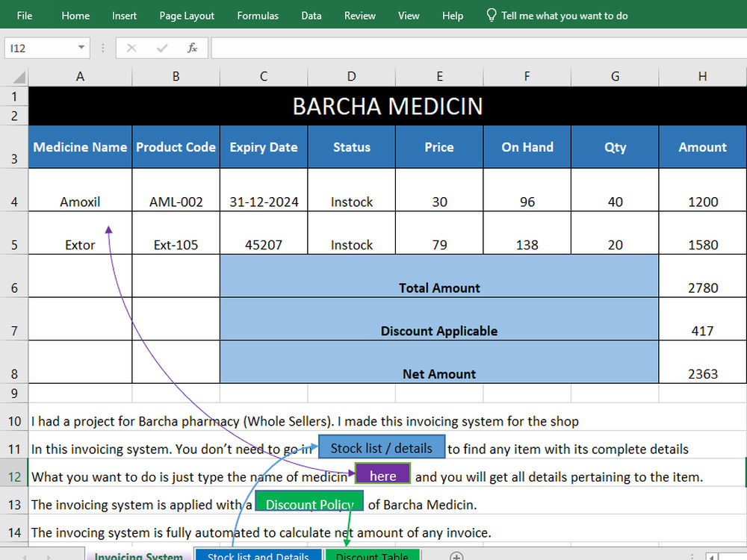747x560 pixels.
Task: Open the Discount Table sheet tab
Action: tap(372, 555)
